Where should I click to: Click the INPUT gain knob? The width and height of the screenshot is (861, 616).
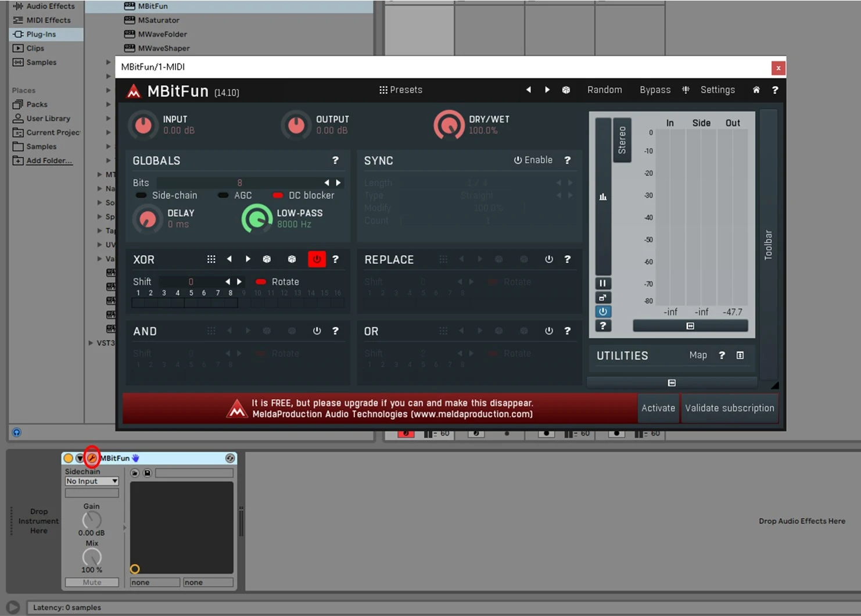point(143,125)
